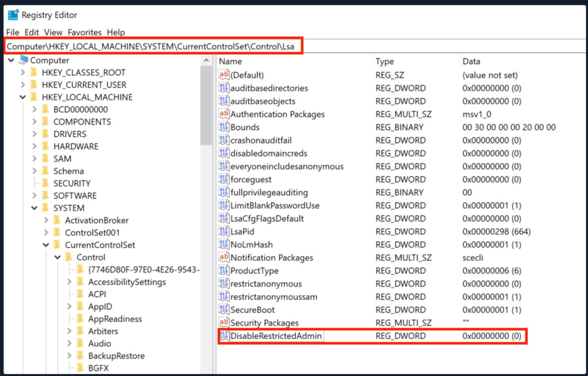Viewport: 588px width, 376px height.
Task: Click the tree pane scroll-up arrow
Action: point(206,60)
